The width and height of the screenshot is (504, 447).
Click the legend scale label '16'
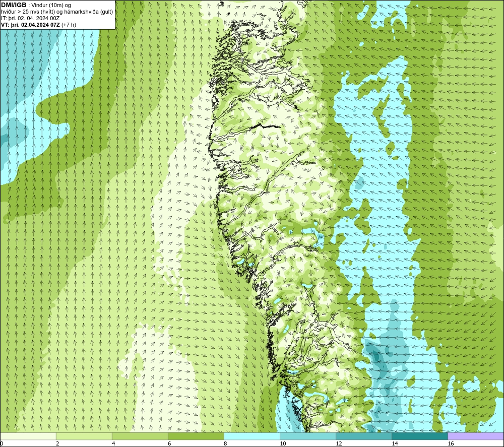click(450, 444)
